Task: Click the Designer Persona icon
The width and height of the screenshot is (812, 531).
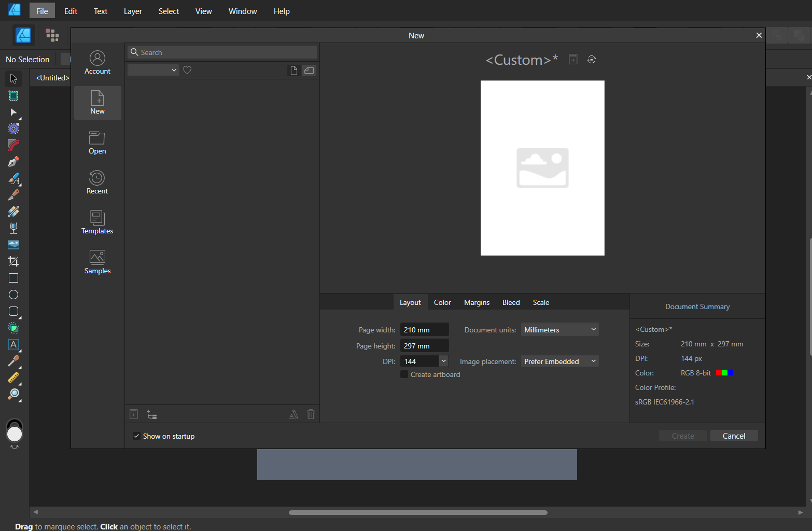Action: [x=23, y=35]
